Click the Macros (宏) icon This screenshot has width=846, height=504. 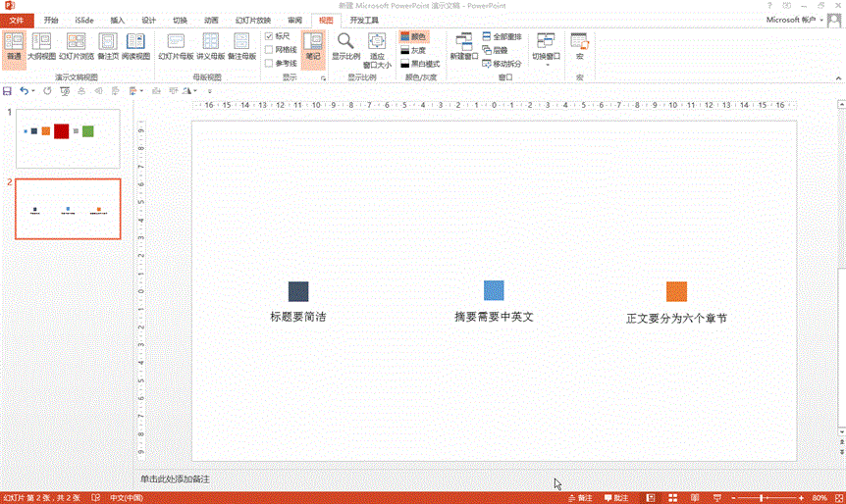(x=579, y=45)
